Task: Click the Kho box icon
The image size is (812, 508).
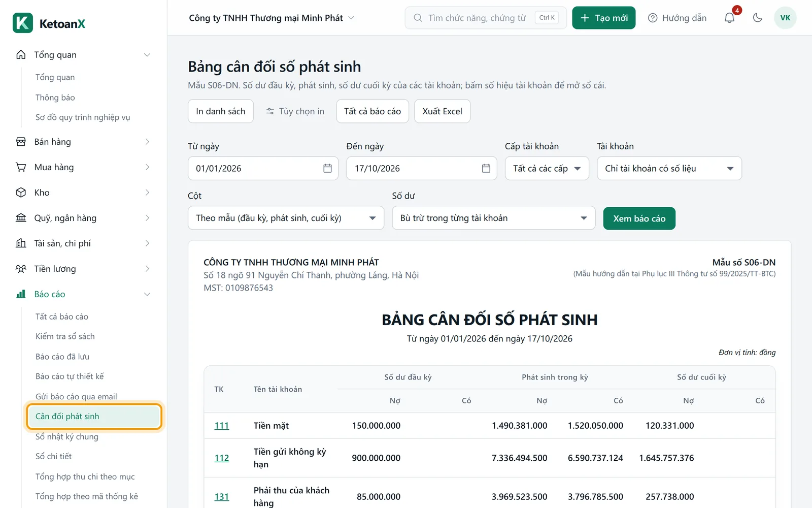Action: (x=21, y=193)
